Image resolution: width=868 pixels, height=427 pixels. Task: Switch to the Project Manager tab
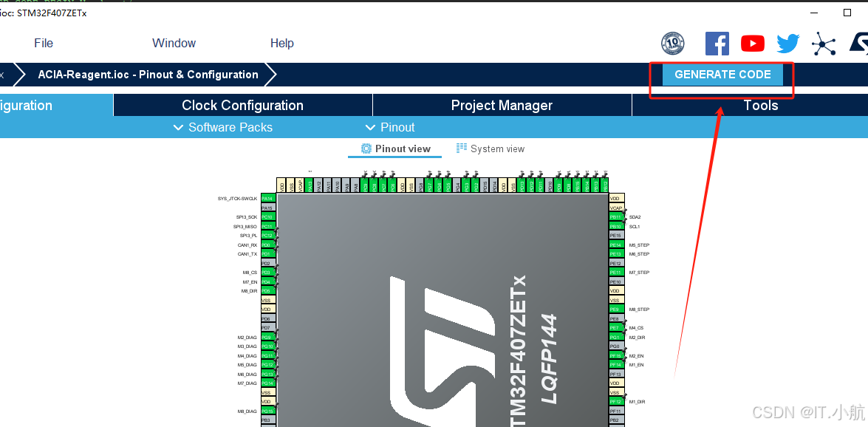[502, 105]
